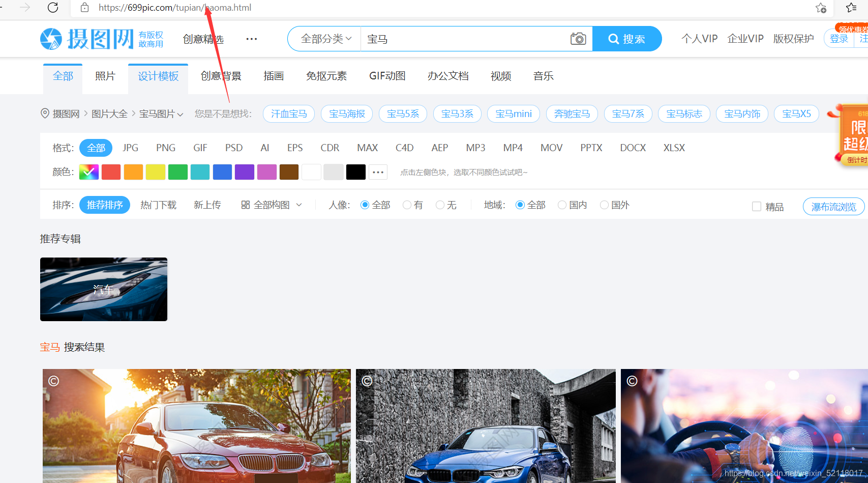Screen dimensions: 868x483
Task: Pick the red color swatch
Action: point(111,172)
